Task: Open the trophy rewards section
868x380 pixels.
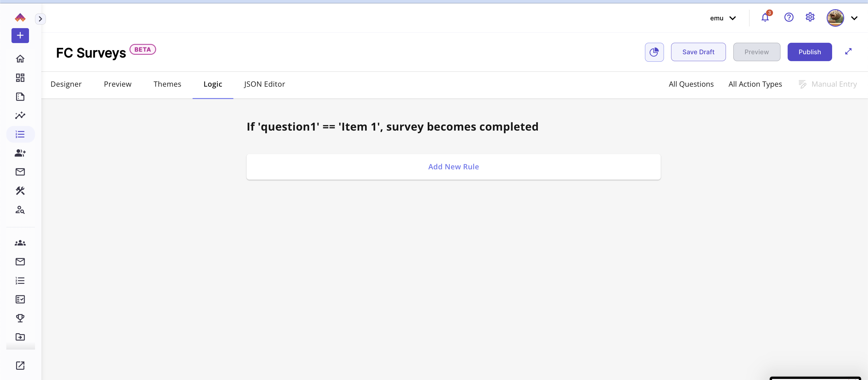Action: pyautogui.click(x=20, y=318)
